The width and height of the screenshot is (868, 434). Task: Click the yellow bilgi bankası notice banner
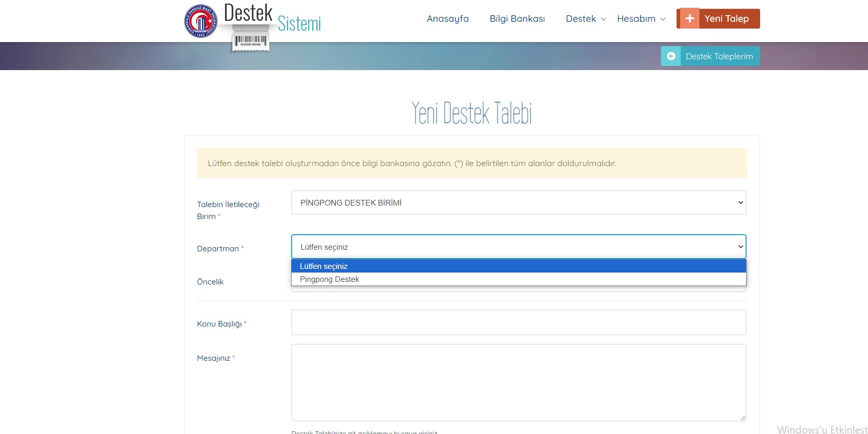pos(472,163)
